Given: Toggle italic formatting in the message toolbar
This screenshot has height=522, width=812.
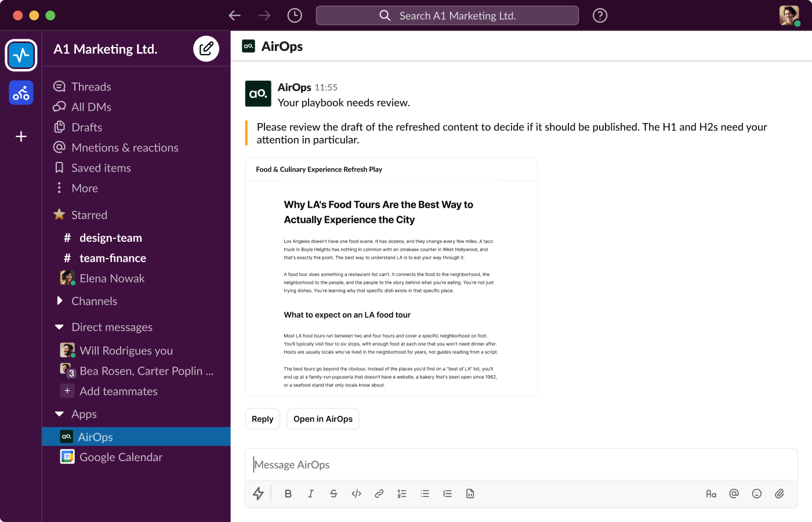Looking at the screenshot, I should point(311,494).
